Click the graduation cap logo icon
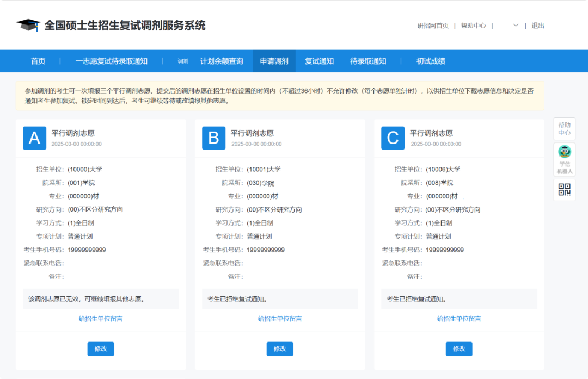588x379 pixels. pos(29,24)
